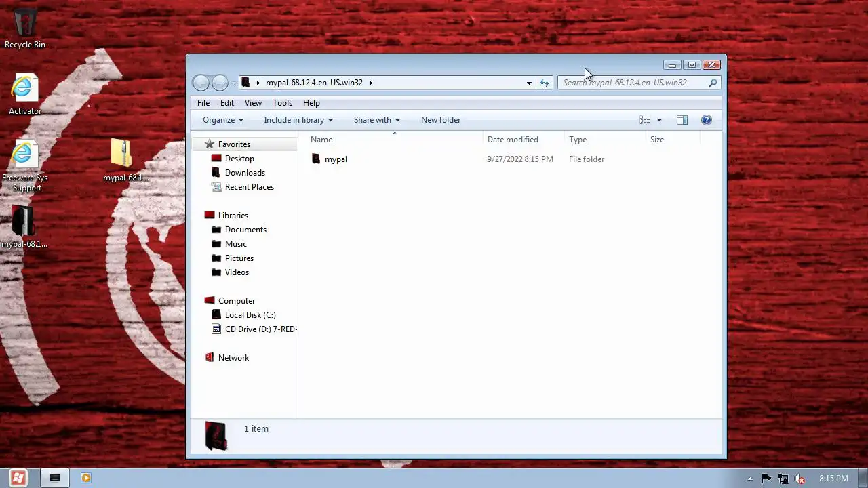
Task: Open the Start menu
Action: (x=18, y=478)
